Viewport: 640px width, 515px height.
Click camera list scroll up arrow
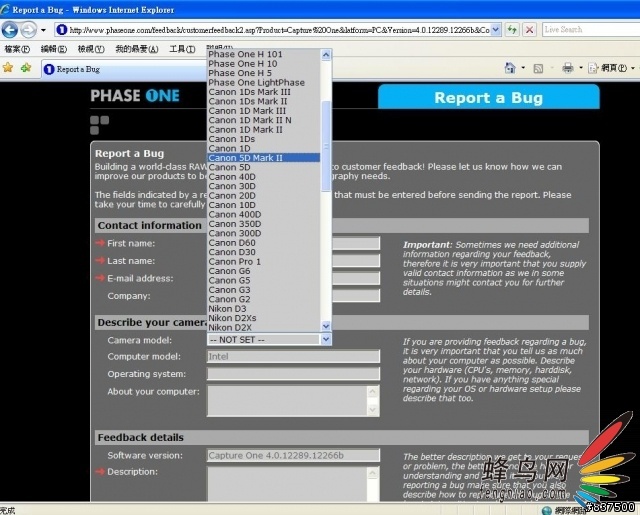tap(326, 55)
